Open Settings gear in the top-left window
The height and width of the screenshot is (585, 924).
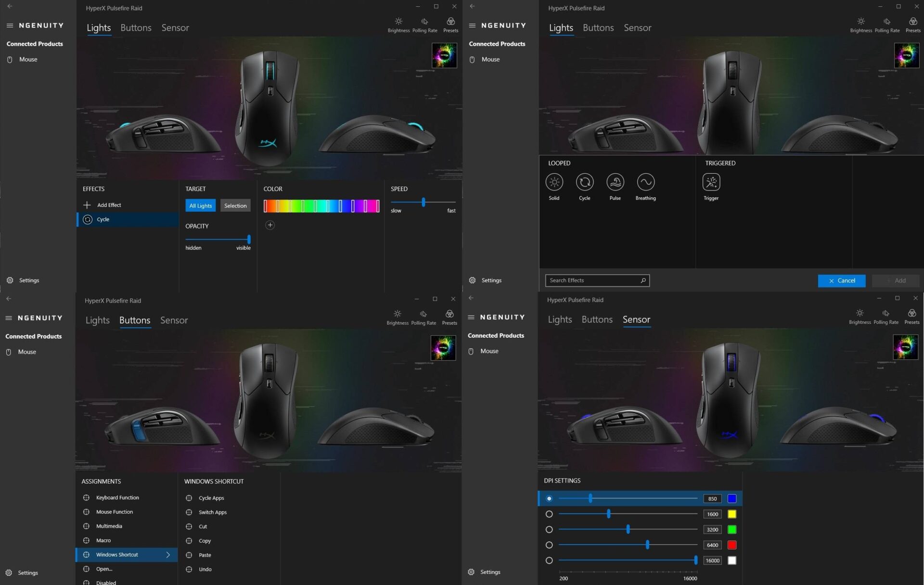tap(10, 280)
